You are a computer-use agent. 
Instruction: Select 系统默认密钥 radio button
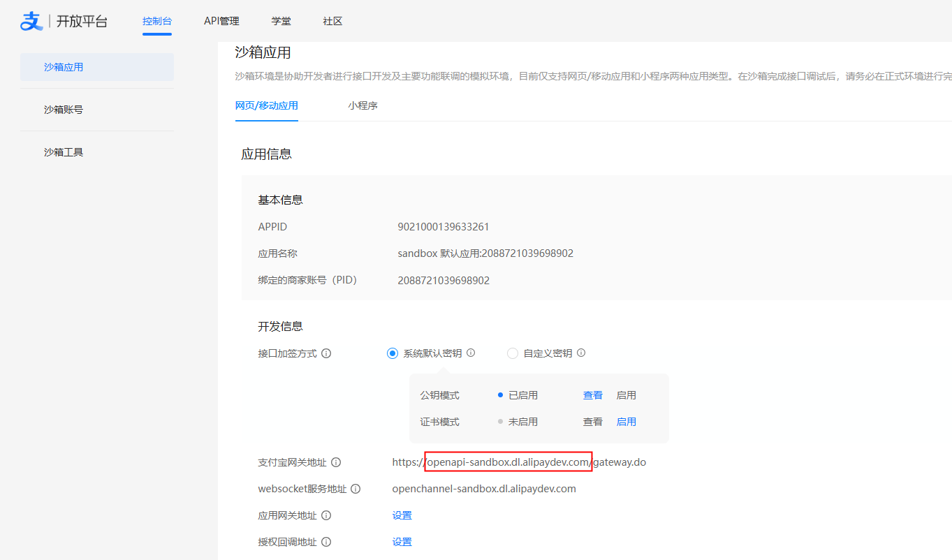393,353
